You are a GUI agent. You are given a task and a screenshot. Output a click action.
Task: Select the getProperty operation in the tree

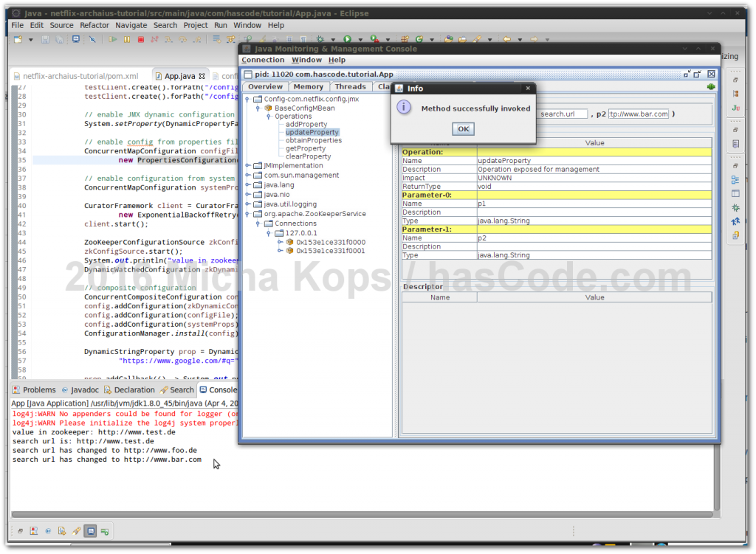click(x=306, y=148)
